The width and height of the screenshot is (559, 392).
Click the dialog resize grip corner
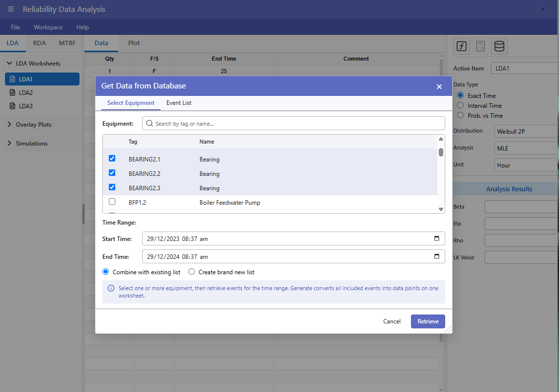click(449, 330)
